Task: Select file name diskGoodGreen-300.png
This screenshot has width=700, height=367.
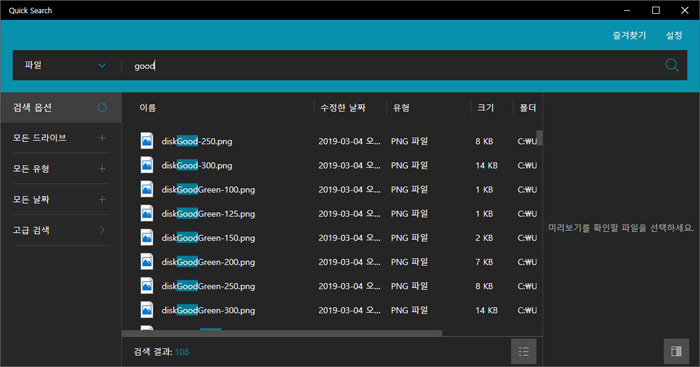Action: tap(208, 310)
